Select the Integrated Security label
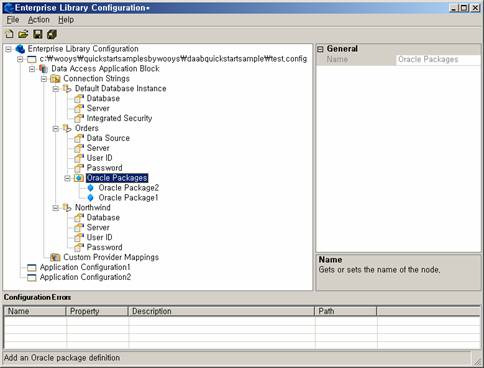The width and height of the screenshot is (484, 368). pyautogui.click(x=119, y=118)
